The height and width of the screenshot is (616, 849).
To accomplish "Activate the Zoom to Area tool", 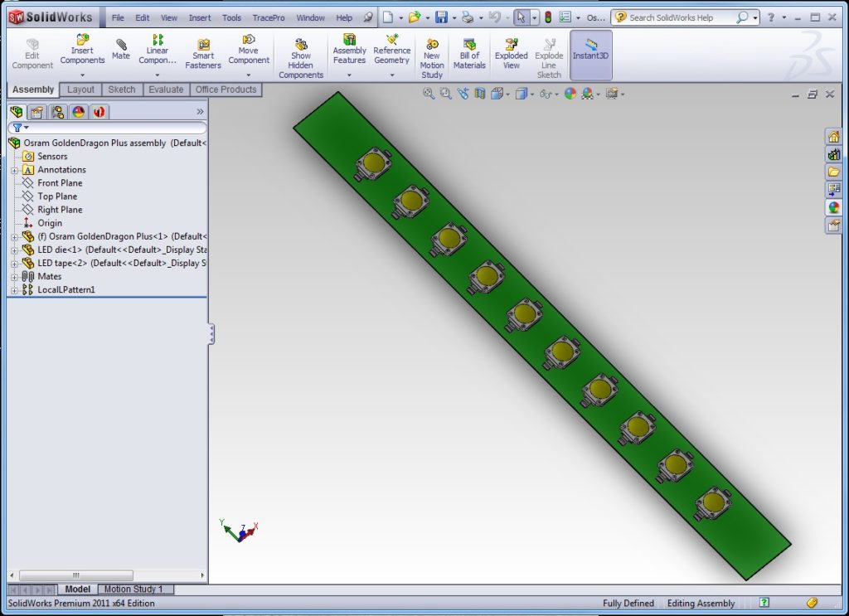I will point(444,94).
